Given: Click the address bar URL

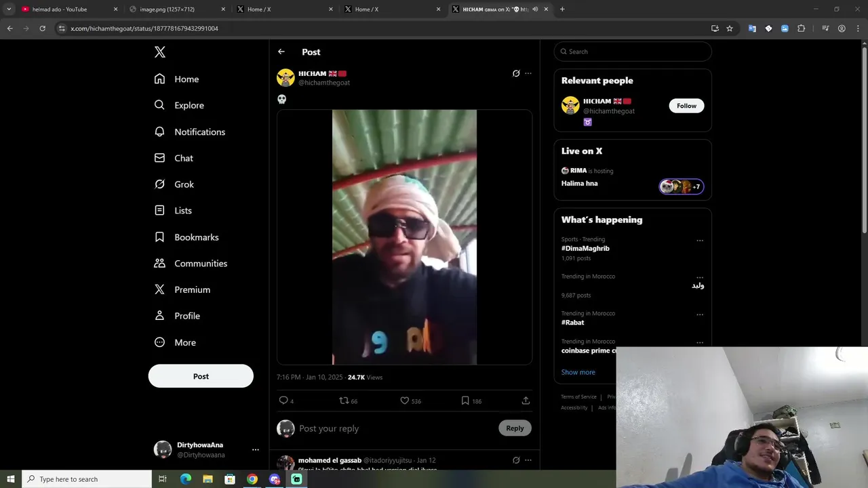Looking at the screenshot, I should pyautogui.click(x=144, y=28).
